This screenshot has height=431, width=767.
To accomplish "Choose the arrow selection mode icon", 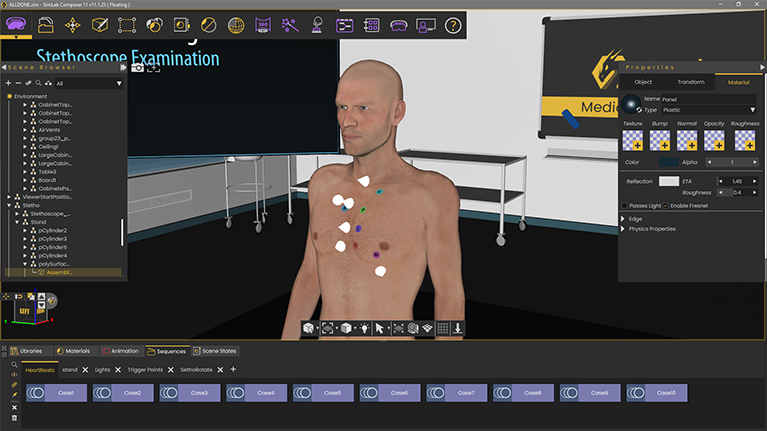I will (x=379, y=328).
